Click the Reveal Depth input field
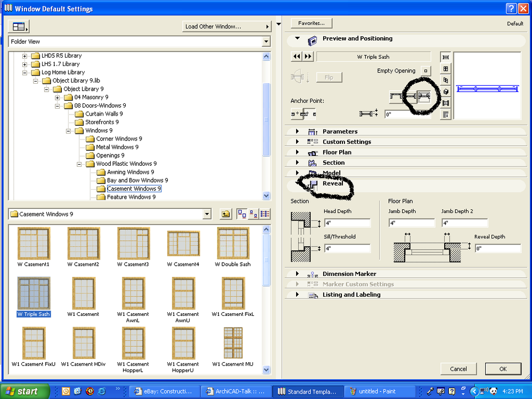Screen dimensions: 532x399 tap(498, 248)
